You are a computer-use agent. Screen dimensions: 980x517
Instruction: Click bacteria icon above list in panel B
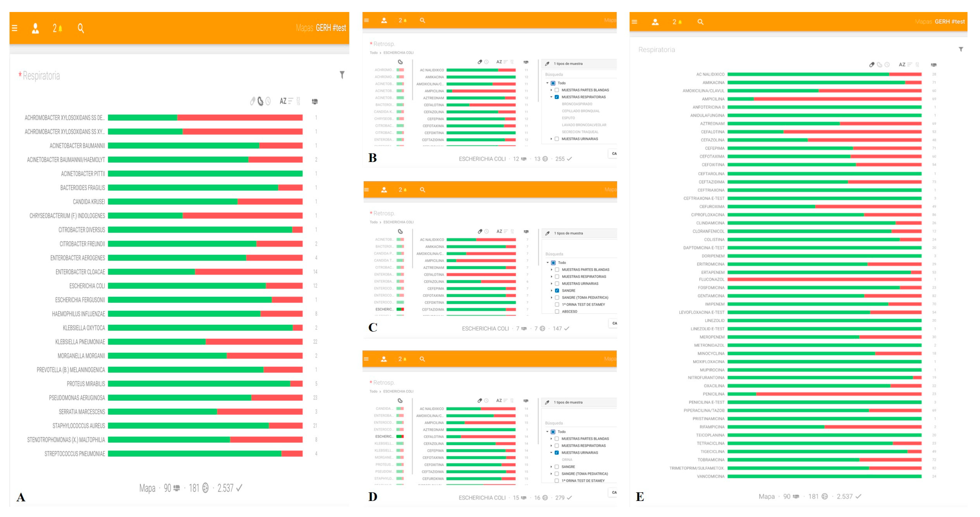point(400,62)
